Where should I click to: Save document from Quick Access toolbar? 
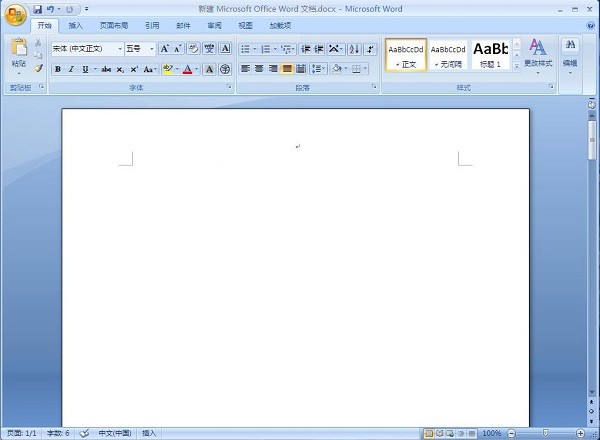click(38, 9)
